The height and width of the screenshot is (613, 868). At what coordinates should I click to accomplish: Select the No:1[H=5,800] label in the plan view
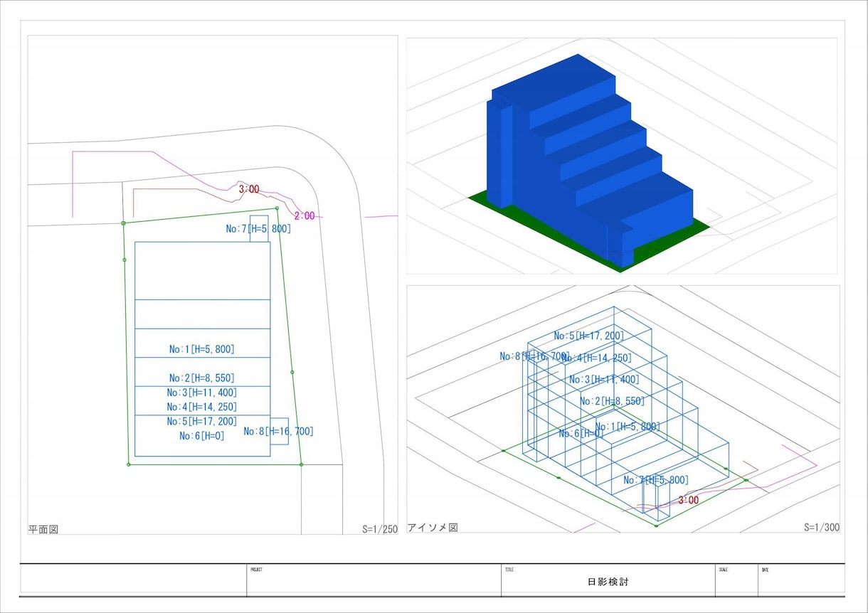[201, 349]
